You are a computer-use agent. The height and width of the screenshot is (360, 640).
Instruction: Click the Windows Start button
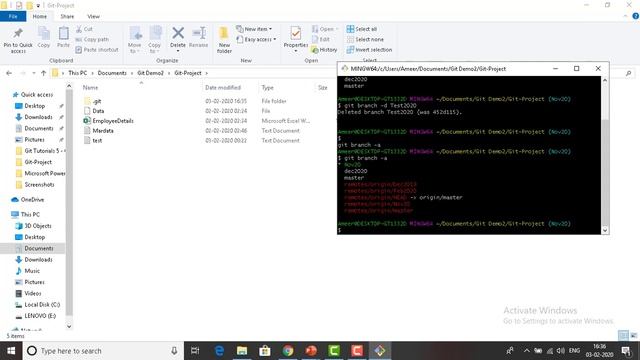point(11,351)
